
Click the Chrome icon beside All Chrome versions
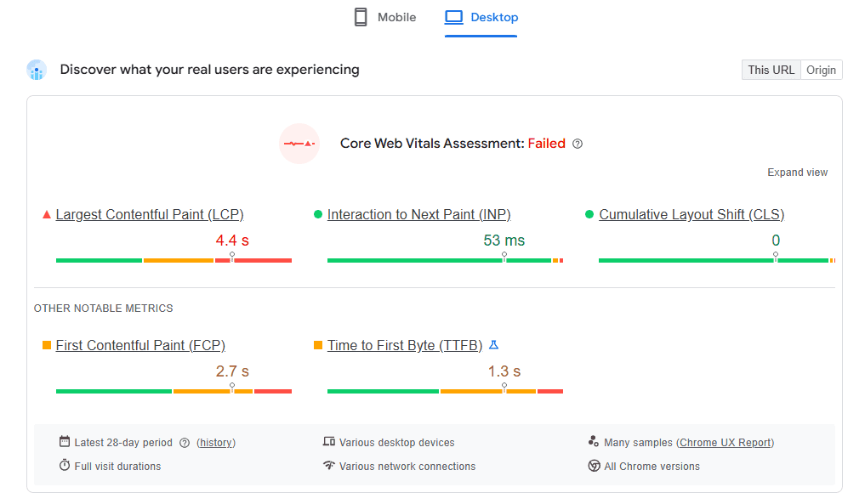[x=595, y=466]
